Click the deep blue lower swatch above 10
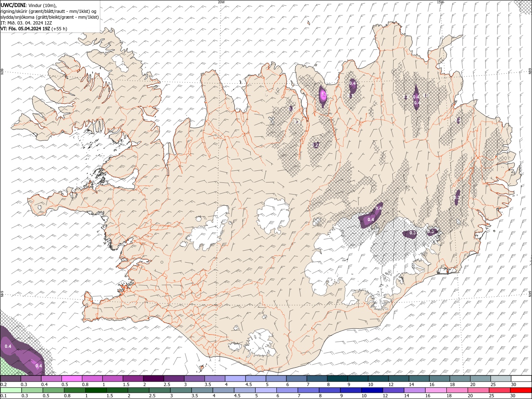 click(372, 390)
